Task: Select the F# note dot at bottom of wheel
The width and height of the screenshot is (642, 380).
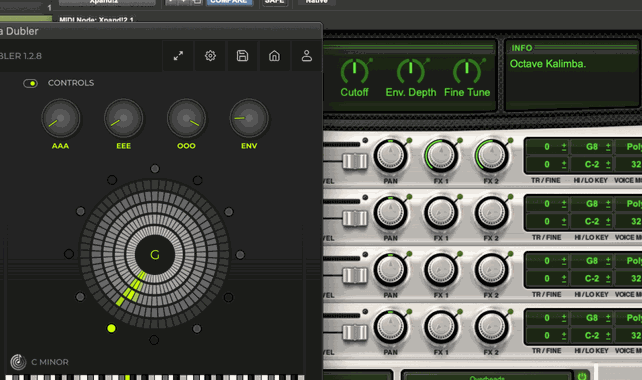Action: [154, 340]
